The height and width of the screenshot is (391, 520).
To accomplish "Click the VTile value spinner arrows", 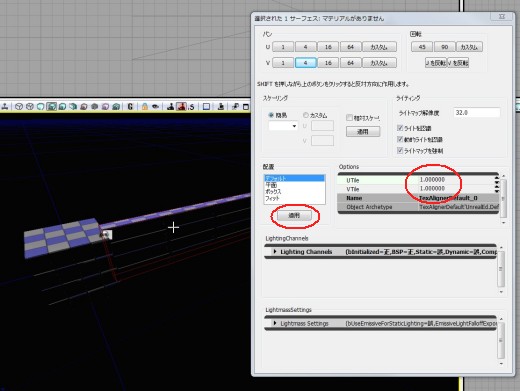I will [x=497, y=189].
